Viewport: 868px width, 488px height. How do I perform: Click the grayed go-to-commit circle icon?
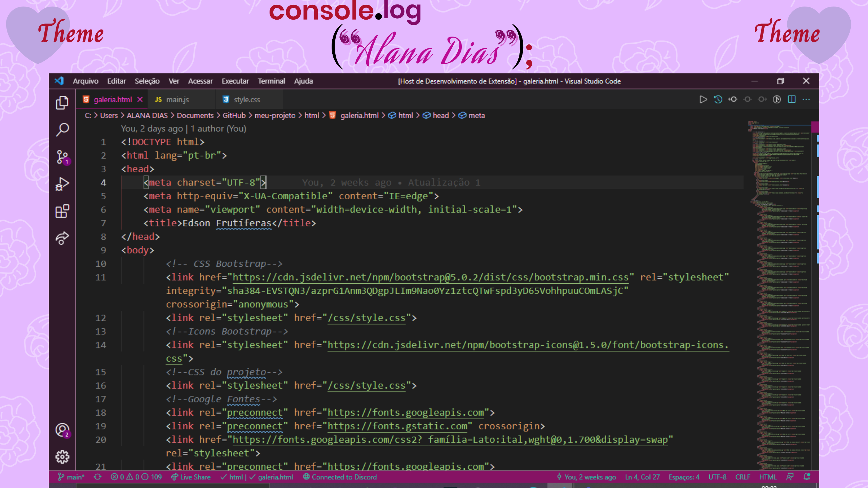pyautogui.click(x=748, y=99)
